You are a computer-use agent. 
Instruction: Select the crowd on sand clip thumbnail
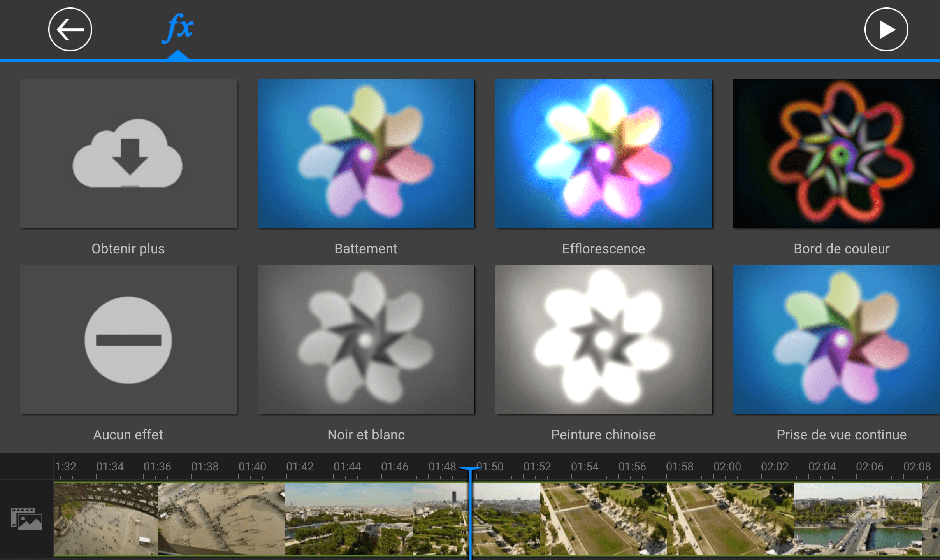[221, 519]
